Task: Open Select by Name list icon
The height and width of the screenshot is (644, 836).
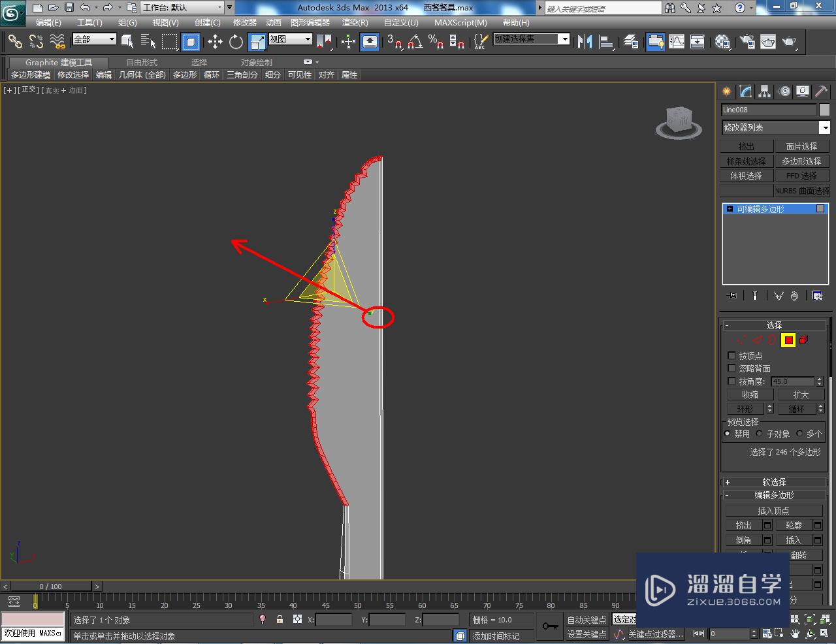Action: click(x=148, y=42)
